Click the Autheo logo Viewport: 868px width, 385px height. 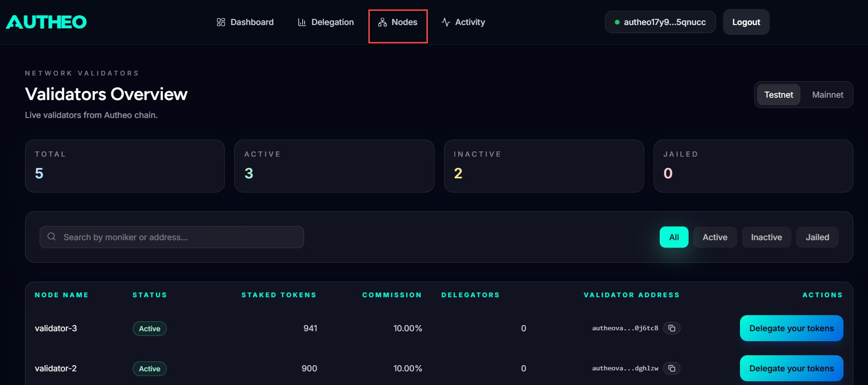46,22
